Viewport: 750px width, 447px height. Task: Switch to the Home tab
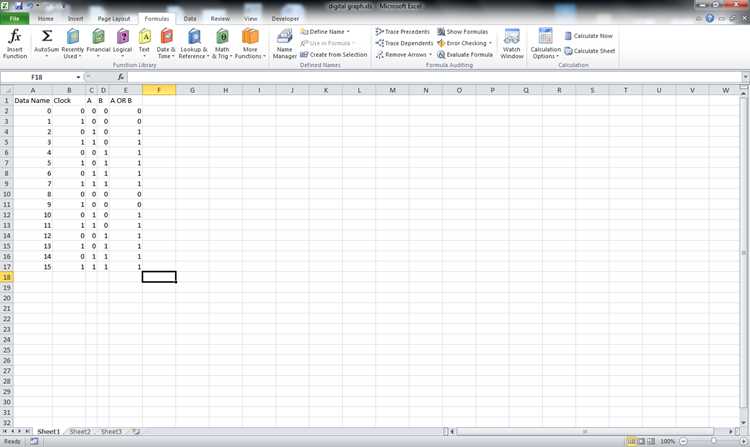click(x=45, y=18)
